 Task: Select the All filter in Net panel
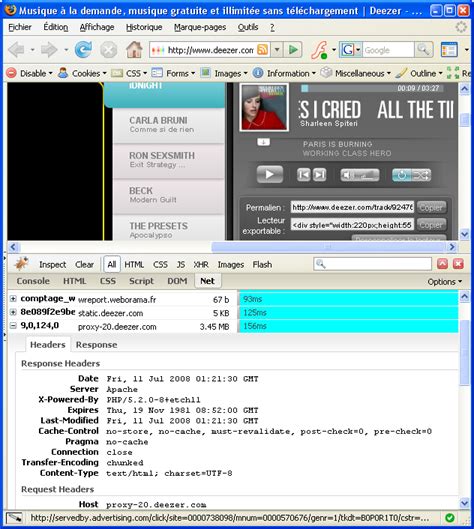click(112, 264)
